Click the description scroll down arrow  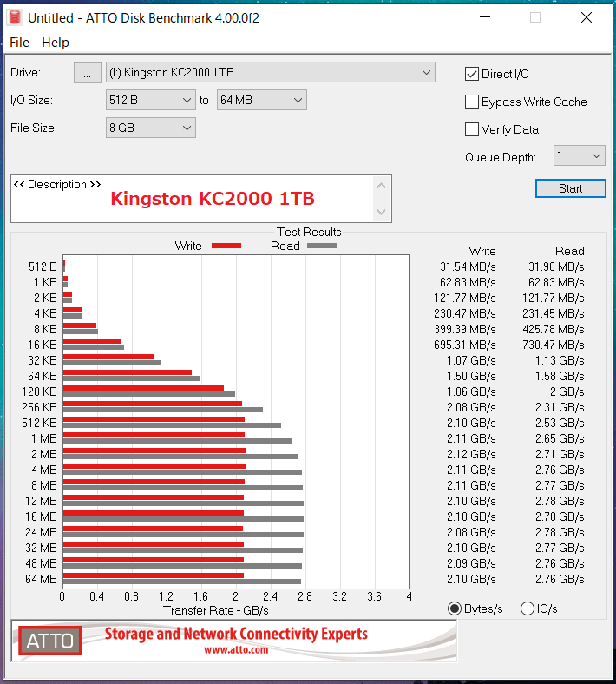[x=382, y=212]
